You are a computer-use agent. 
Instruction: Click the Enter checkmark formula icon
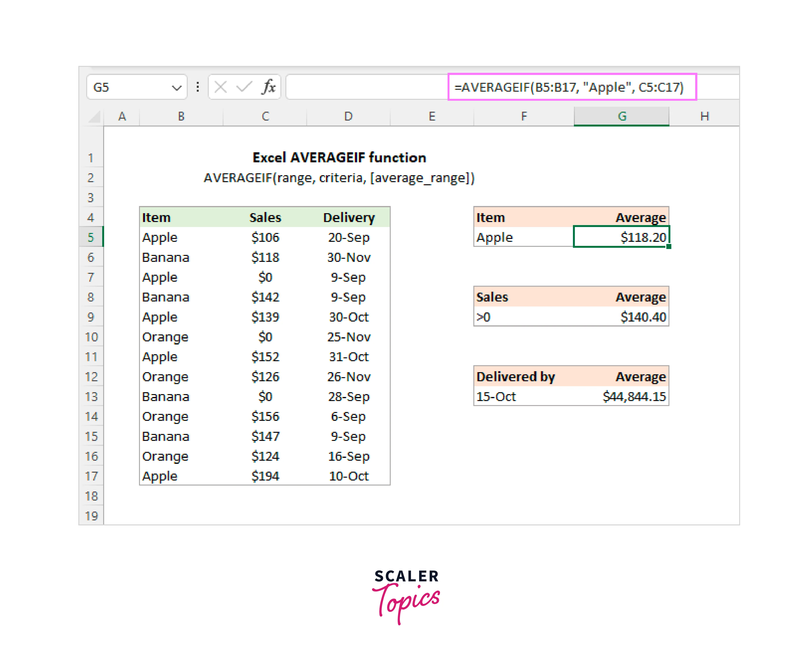244,87
